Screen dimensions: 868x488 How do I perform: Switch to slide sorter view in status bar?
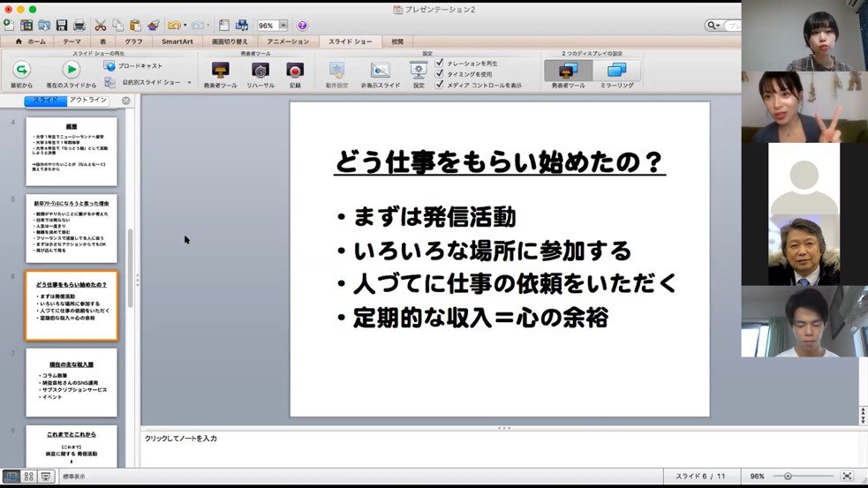point(28,477)
